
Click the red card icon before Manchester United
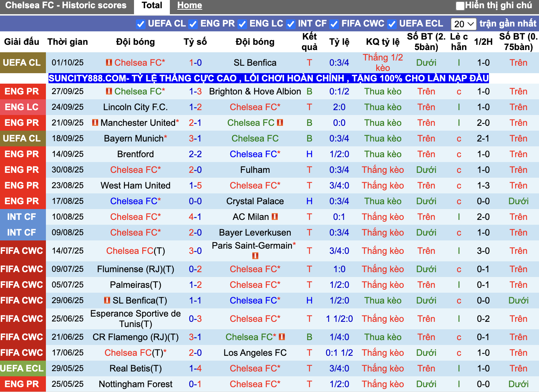click(x=95, y=122)
